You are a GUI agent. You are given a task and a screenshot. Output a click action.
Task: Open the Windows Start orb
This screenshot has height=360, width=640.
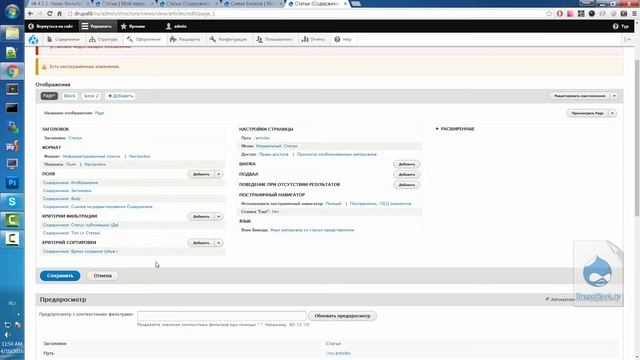tap(12, 11)
